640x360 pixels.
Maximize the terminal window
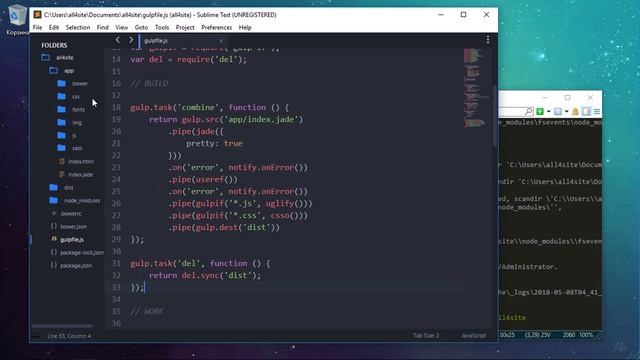pos(567,98)
